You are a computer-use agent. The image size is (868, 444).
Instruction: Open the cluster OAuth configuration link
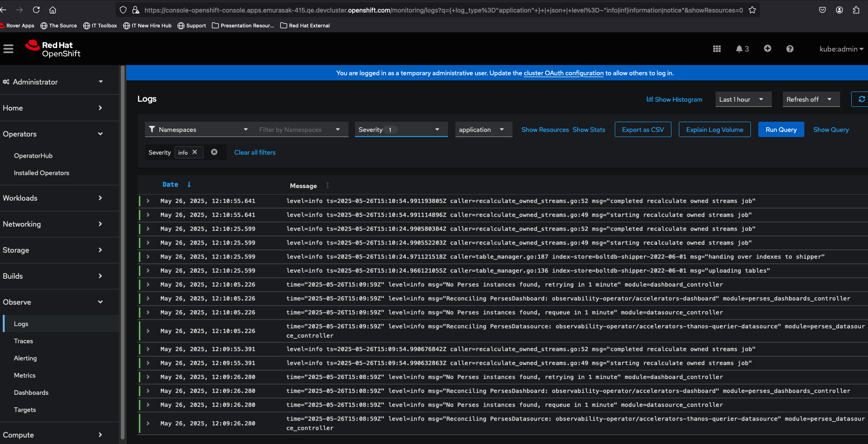[x=563, y=73]
